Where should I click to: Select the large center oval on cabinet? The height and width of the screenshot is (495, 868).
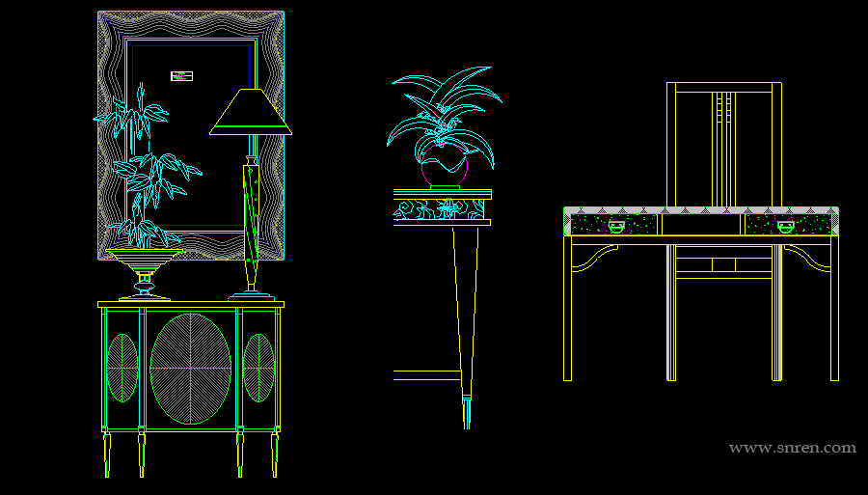pyautogui.click(x=190, y=369)
